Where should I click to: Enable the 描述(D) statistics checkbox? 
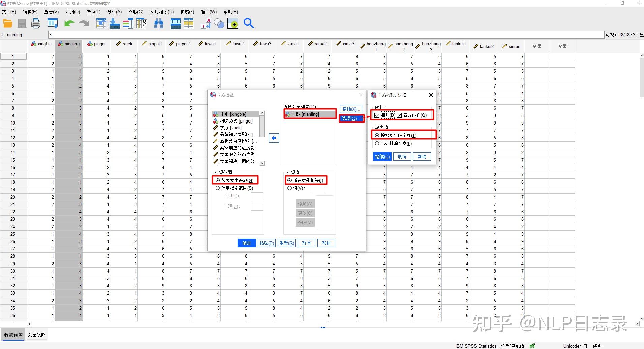pyautogui.click(x=376, y=115)
